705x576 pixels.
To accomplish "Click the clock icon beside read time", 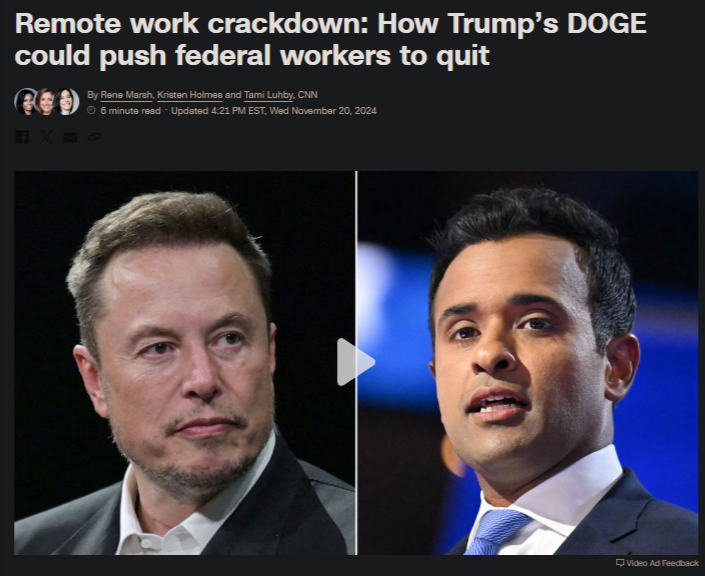I will [91, 111].
